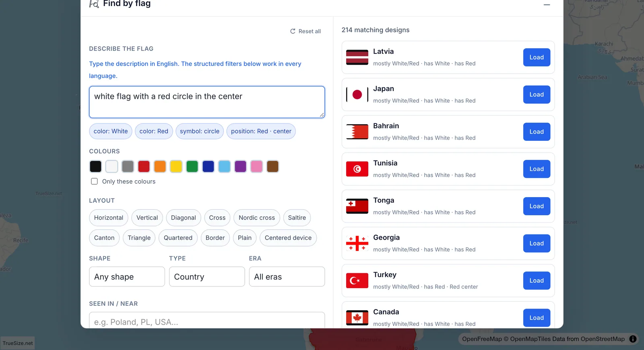Screen dimensions: 644x350
Task: Toggle the Centered device layout filter
Action: (x=288, y=238)
